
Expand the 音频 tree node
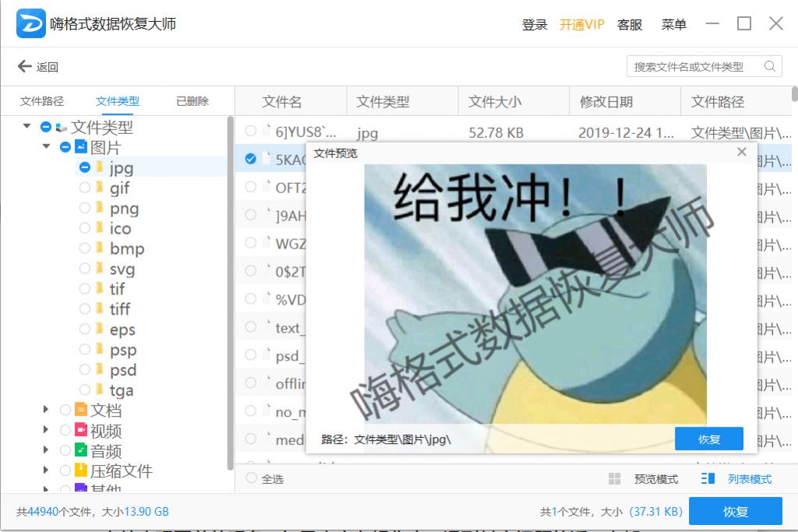(x=46, y=449)
